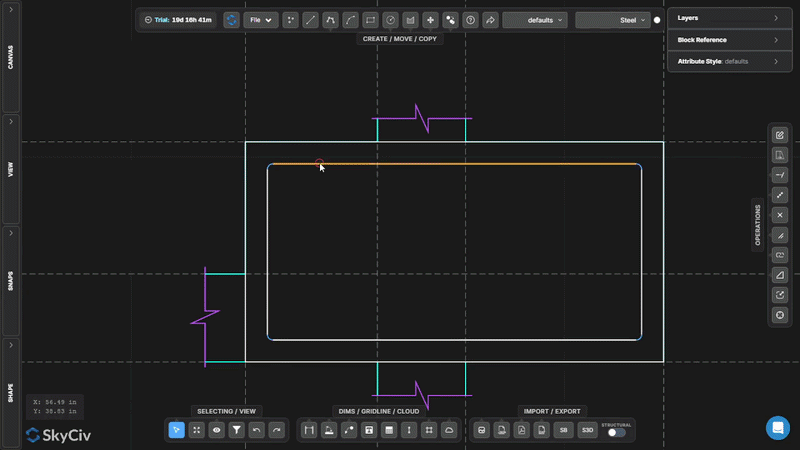
Task: Toggle the STRUCTURAL switch
Action: coord(616,433)
